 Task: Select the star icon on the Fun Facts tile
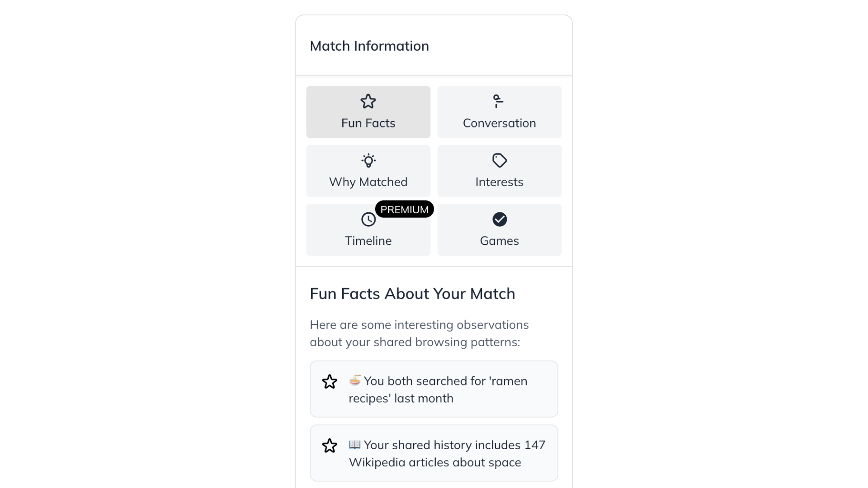point(368,101)
